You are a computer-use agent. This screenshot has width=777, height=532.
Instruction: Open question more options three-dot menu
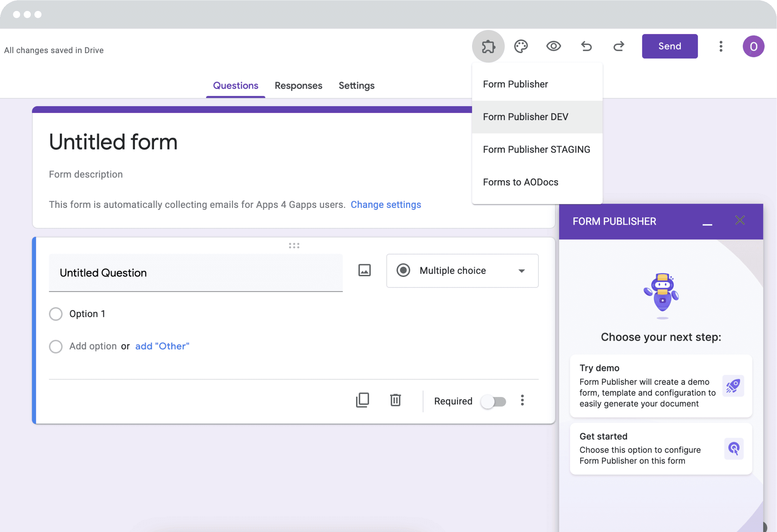[x=522, y=400]
